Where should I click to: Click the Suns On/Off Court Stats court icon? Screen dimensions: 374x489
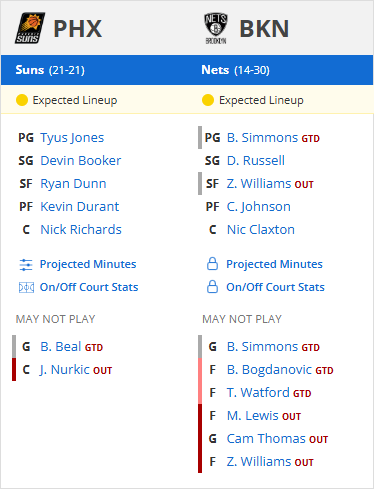click(26, 287)
